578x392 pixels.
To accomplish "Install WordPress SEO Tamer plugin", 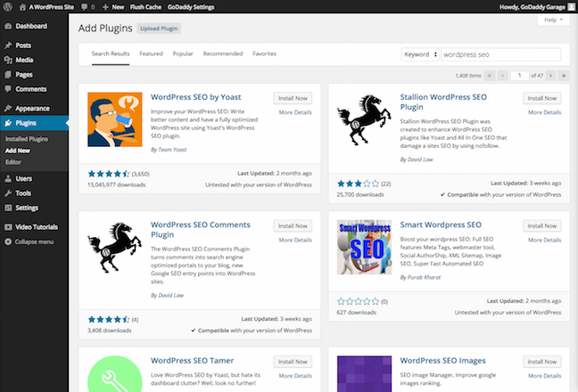I will pyautogui.click(x=293, y=362).
